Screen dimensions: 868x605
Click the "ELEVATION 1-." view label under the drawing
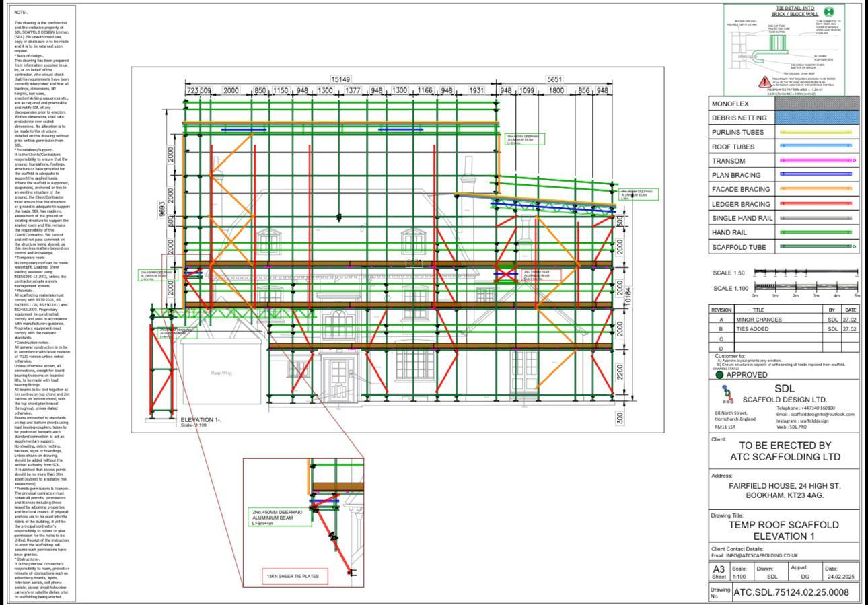point(201,420)
